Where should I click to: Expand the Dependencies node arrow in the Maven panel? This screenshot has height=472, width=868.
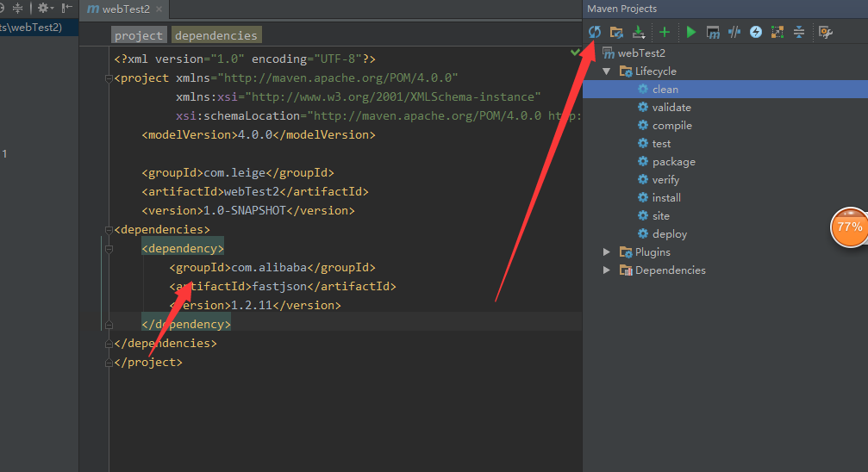click(607, 270)
